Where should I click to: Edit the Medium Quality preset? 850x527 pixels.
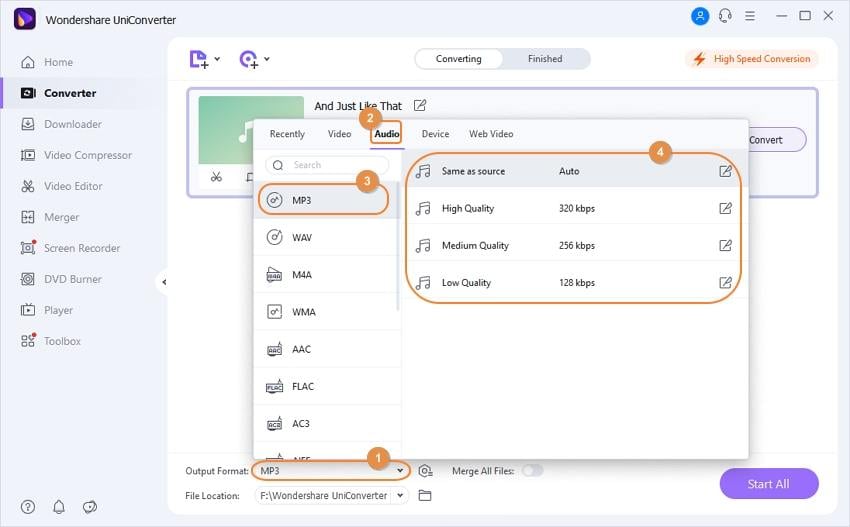[x=725, y=246]
